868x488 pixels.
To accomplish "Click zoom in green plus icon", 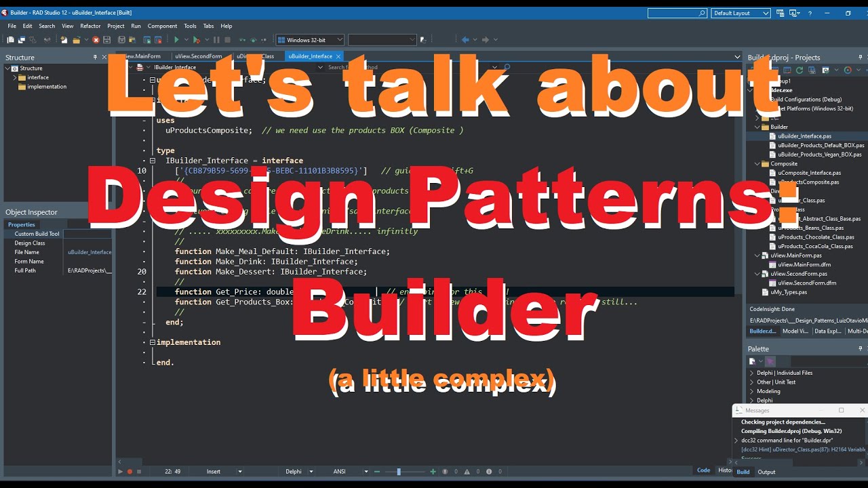I will [x=433, y=471].
